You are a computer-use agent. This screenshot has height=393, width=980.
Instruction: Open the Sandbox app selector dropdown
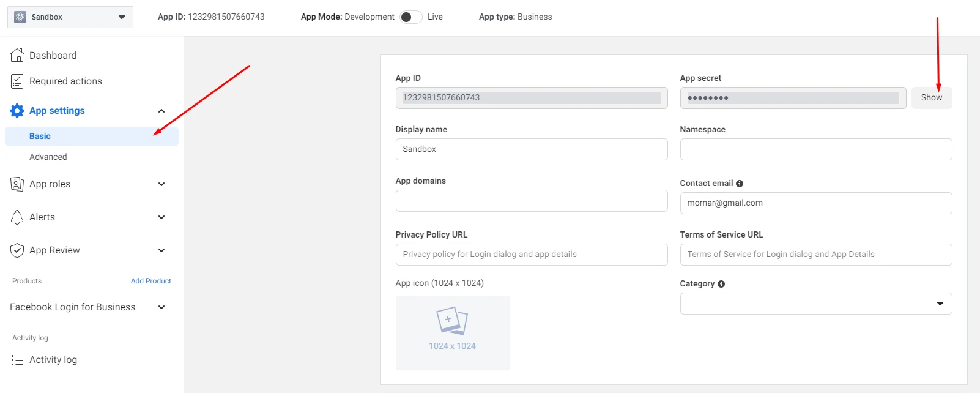[70, 17]
